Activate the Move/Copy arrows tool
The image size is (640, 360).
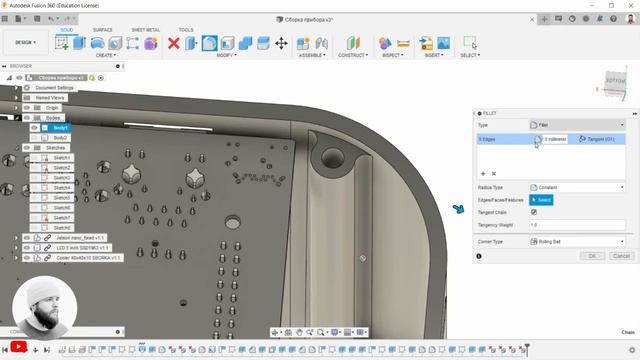point(281,43)
